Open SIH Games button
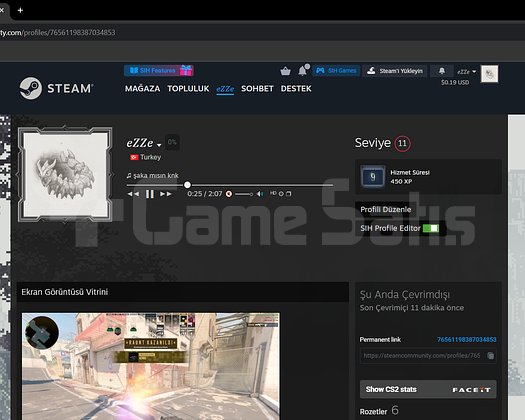This screenshot has height=420, width=525. 336,71
